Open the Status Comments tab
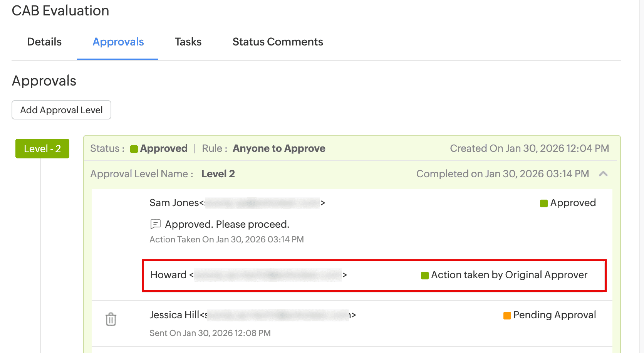This screenshot has height=353, width=644. coord(278,42)
